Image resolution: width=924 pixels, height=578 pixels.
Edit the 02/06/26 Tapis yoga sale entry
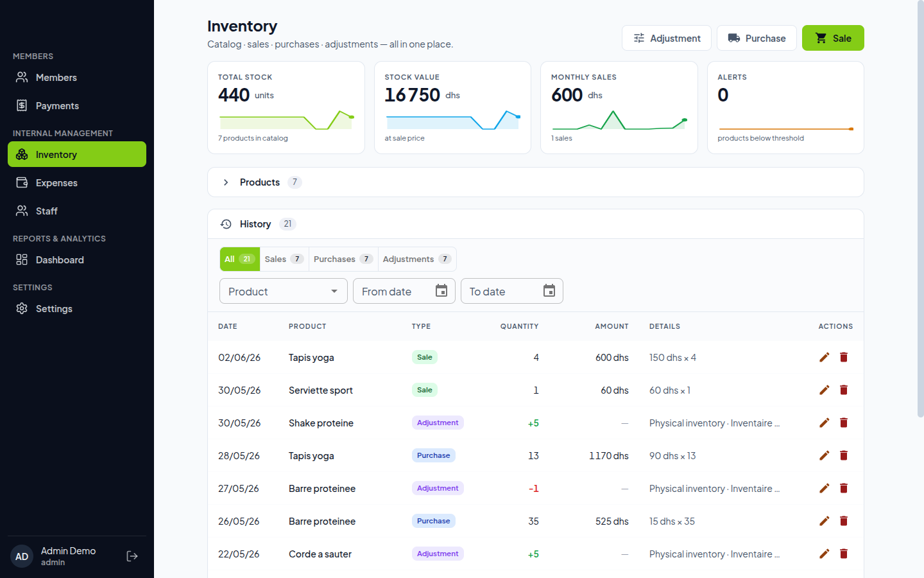825,357
